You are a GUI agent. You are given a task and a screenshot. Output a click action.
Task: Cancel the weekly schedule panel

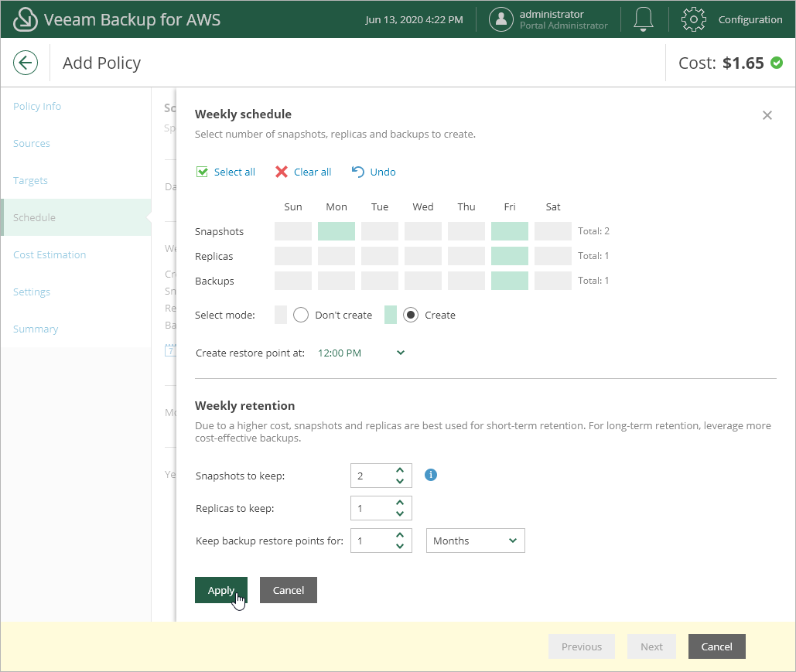click(289, 590)
